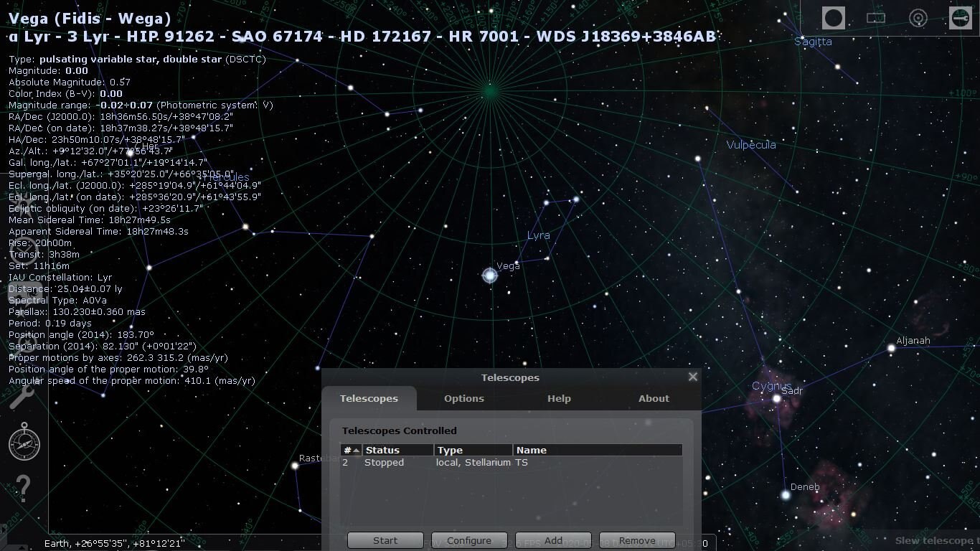Remove the selected telescope
Viewport: 980px width, 551px height.
[637, 540]
